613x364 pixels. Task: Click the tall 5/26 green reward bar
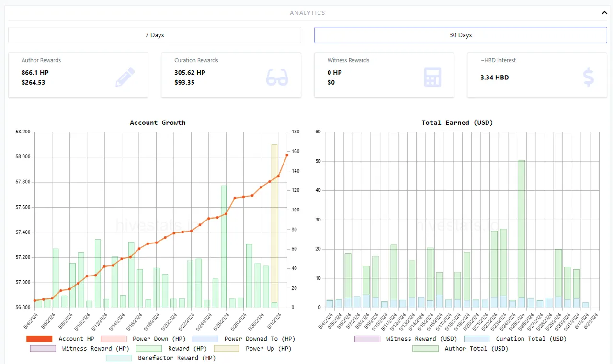click(x=224, y=246)
